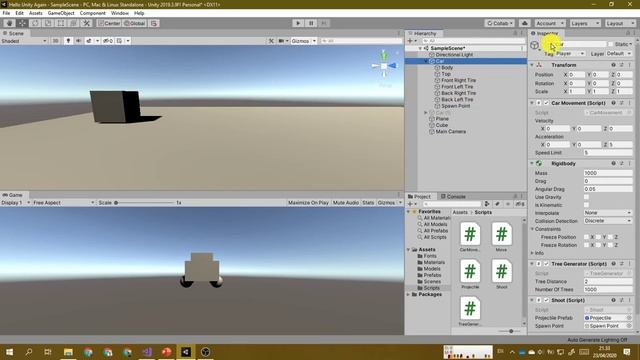
Task: Click the Rigidbody Mass field
Action: (608, 173)
